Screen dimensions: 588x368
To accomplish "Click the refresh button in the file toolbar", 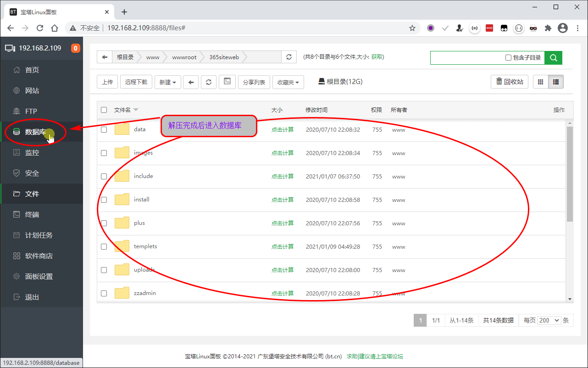I will [209, 82].
